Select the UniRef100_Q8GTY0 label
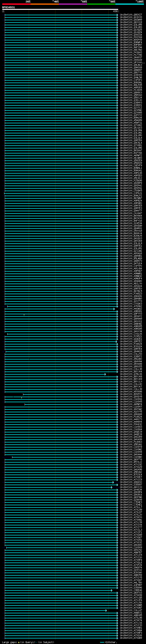This screenshot has height=644, width=146. coord(131,72)
